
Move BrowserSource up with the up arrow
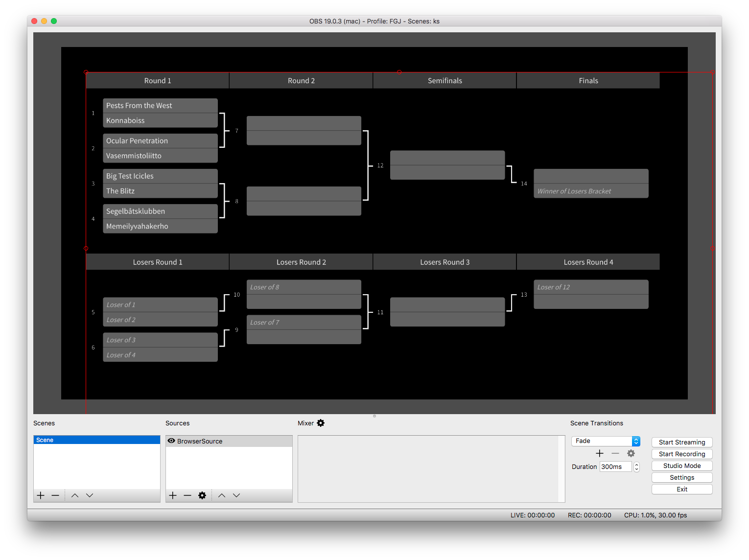click(221, 495)
